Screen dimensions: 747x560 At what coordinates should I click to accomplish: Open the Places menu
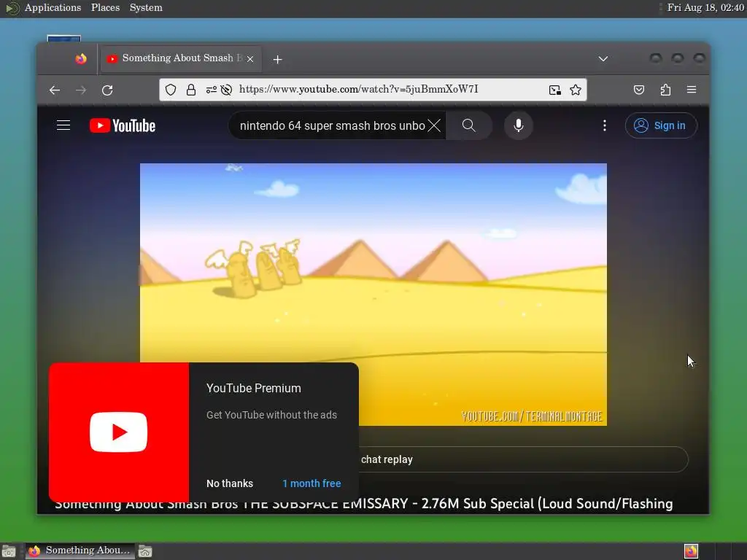[x=105, y=7]
